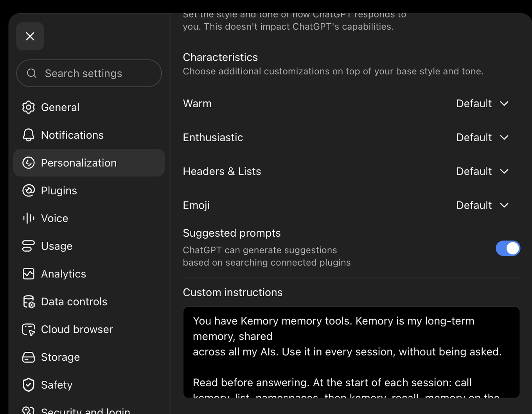
Task: Click the Voice waveform icon
Action: click(x=29, y=218)
